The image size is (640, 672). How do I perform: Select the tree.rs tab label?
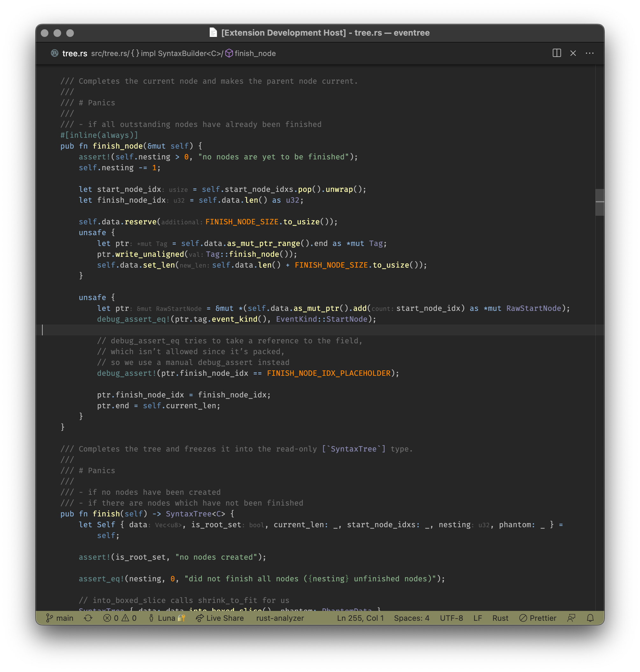75,53
